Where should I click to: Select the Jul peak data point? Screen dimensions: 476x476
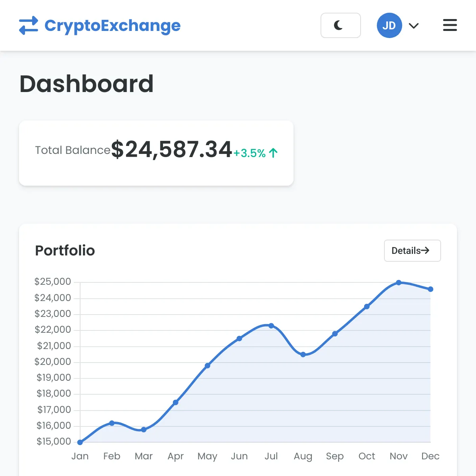click(271, 326)
